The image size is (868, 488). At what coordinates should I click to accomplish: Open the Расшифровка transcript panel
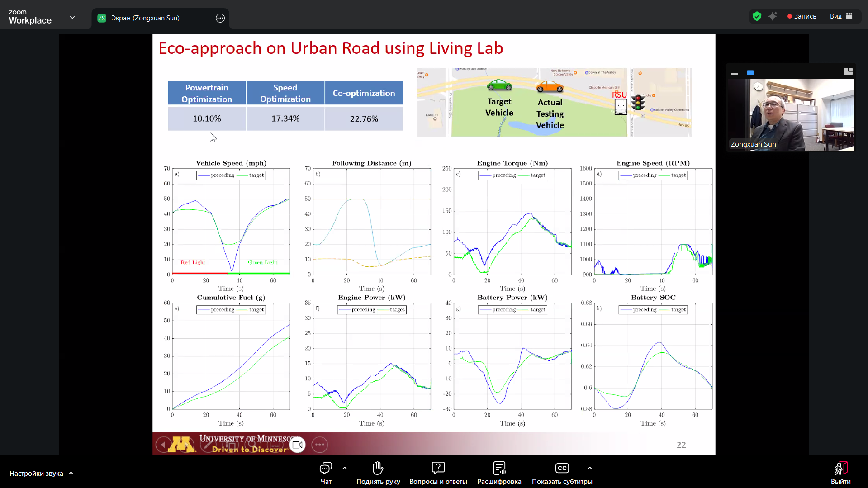click(x=499, y=472)
